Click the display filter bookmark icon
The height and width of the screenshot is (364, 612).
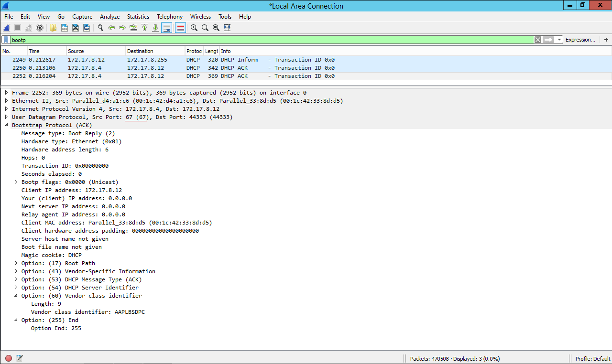(x=6, y=40)
